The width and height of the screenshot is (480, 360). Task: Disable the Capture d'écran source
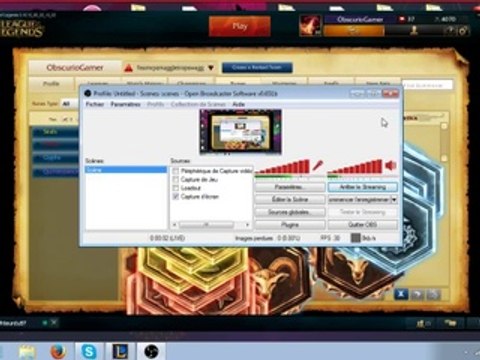(x=175, y=197)
